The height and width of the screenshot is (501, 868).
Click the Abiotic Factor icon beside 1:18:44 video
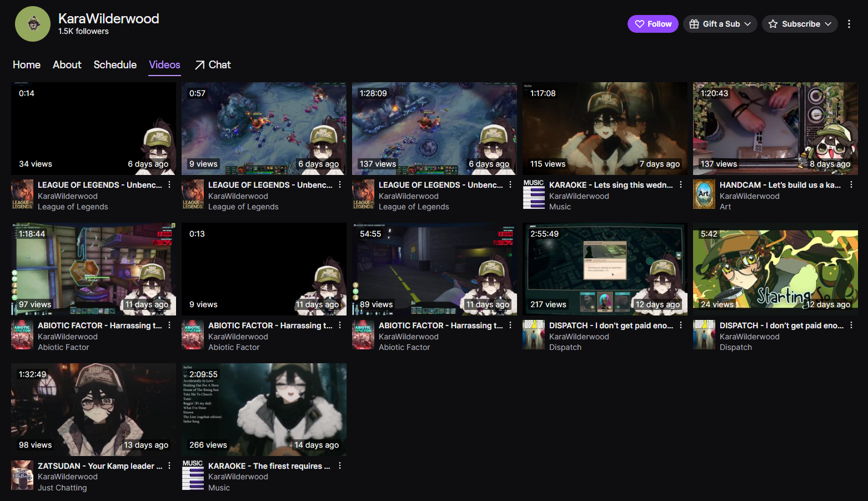(x=22, y=334)
